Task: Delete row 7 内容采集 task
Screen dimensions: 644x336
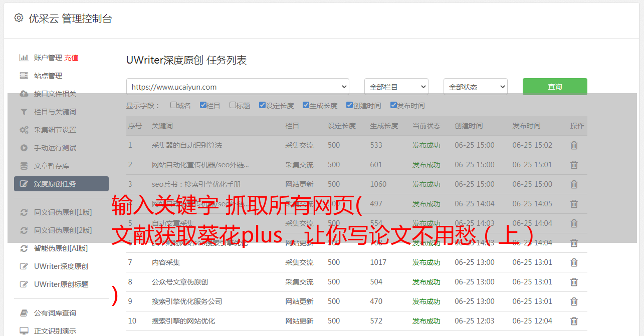Action: click(574, 262)
